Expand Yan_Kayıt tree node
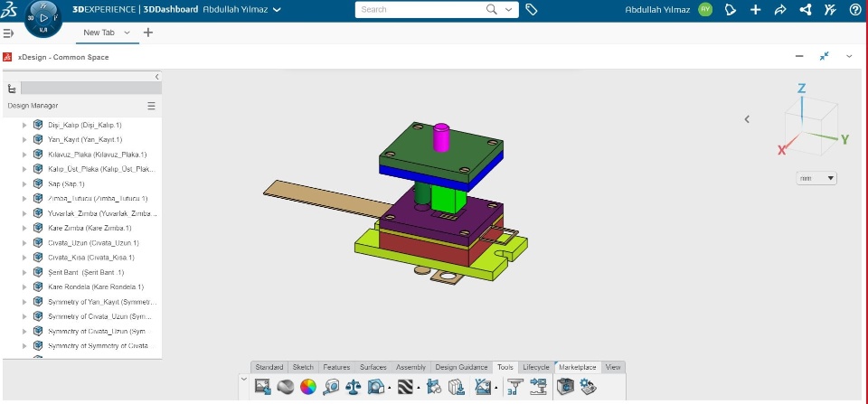The width and height of the screenshot is (868, 404). click(x=24, y=139)
